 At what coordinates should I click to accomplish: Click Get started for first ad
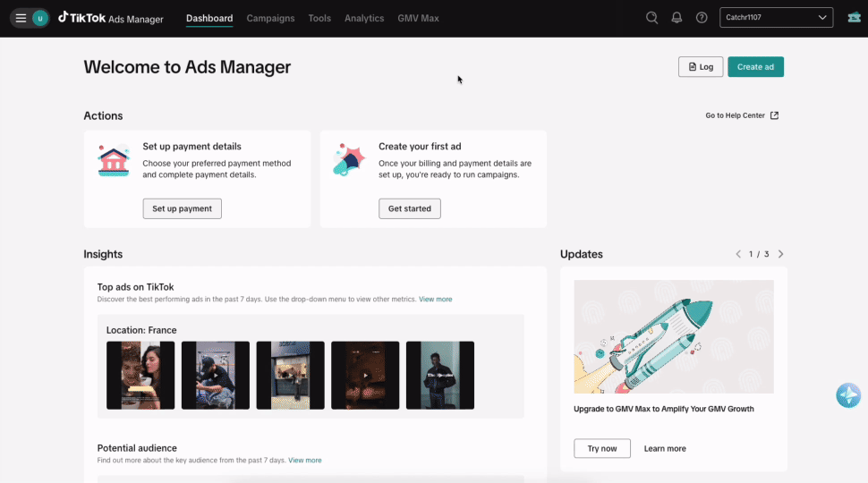[410, 208]
